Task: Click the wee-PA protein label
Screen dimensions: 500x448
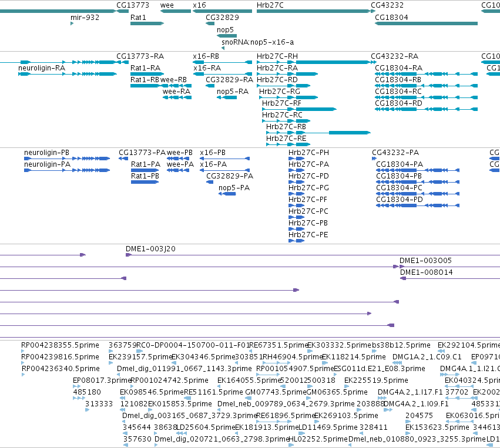Action: [180, 165]
